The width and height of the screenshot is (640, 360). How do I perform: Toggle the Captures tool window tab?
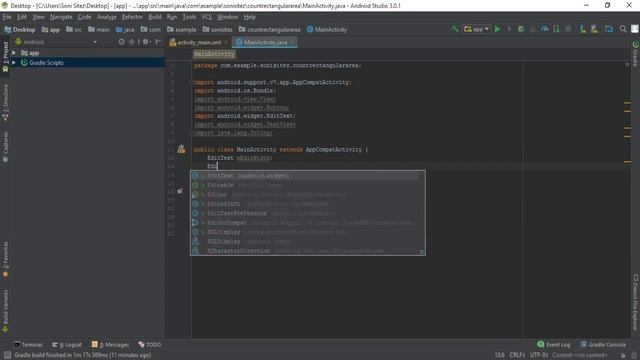[x=5, y=147]
